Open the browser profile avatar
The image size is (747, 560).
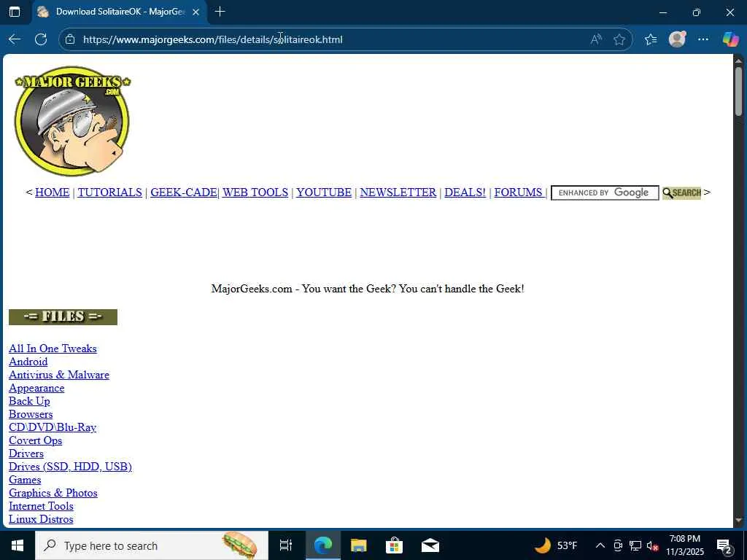[677, 39]
